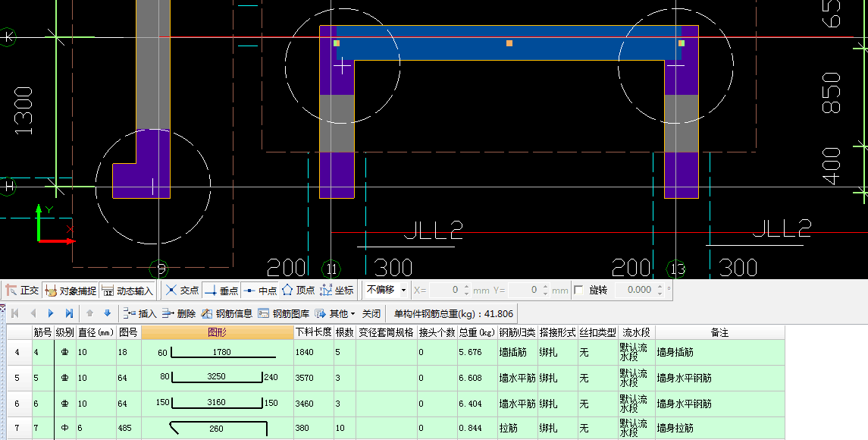
Task: Click 关闭 to close rebar panel
Action: pyautogui.click(x=371, y=313)
